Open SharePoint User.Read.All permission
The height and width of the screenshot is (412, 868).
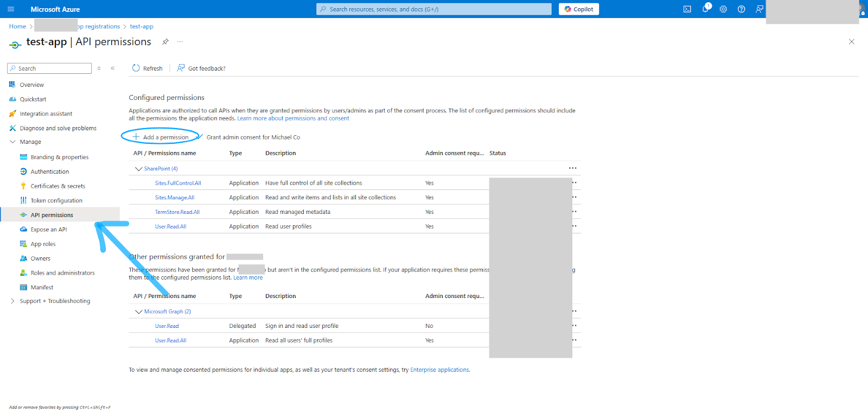point(170,227)
